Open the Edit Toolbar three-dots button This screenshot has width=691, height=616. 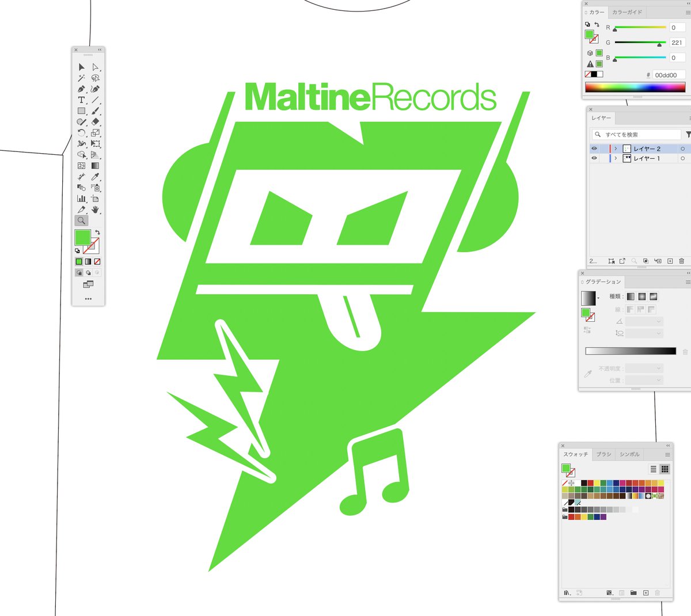[88, 299]
